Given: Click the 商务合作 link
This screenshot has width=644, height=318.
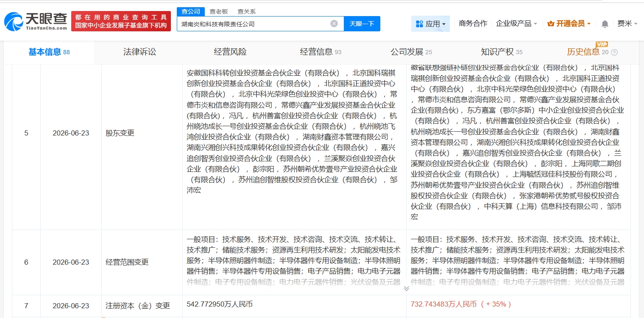Looking at the screenshot, I should [473, 24].
